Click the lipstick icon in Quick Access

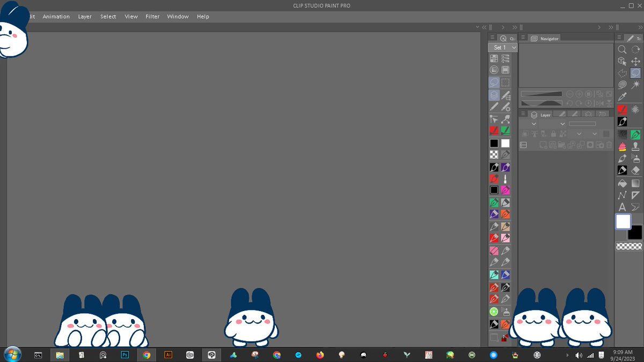(x=505, y=179)
